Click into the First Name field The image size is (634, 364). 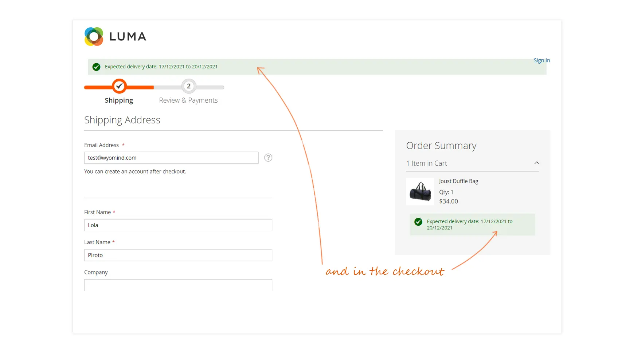(178, 225)
